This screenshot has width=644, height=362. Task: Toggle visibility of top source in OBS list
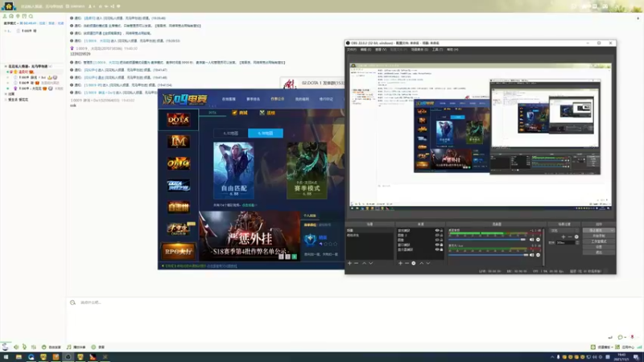click(x=437, y=231)
